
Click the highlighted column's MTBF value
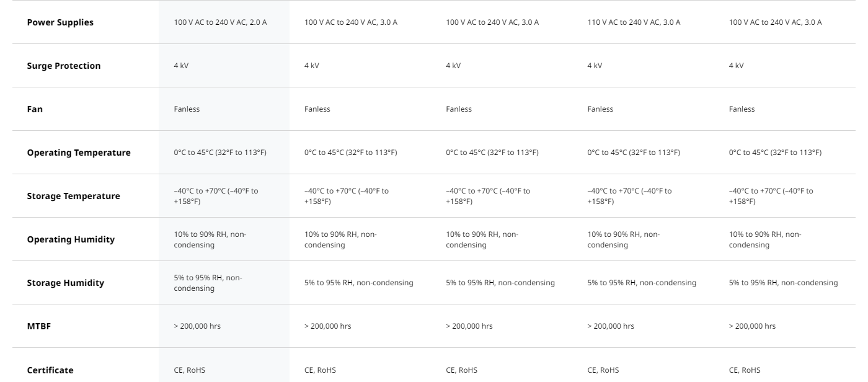pos(197,326)
